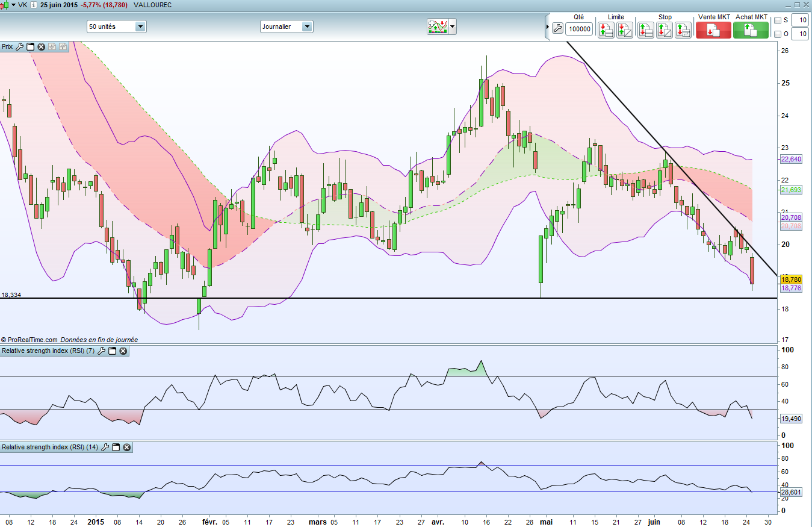Click the 28,601 RSI (14) value label
This screenshot has width=812, height=527.
point(791,493)
